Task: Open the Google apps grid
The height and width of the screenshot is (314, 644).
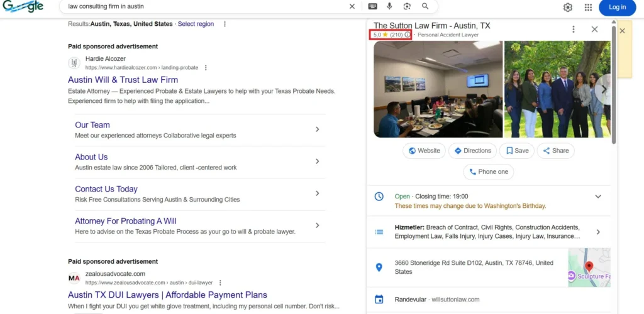Action: 588,8
